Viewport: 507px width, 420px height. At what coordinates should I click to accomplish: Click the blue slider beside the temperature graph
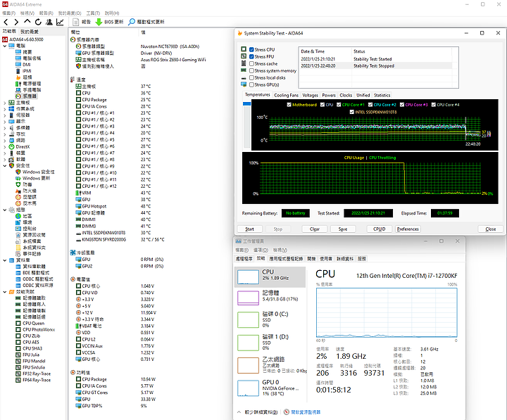[246, 103]
